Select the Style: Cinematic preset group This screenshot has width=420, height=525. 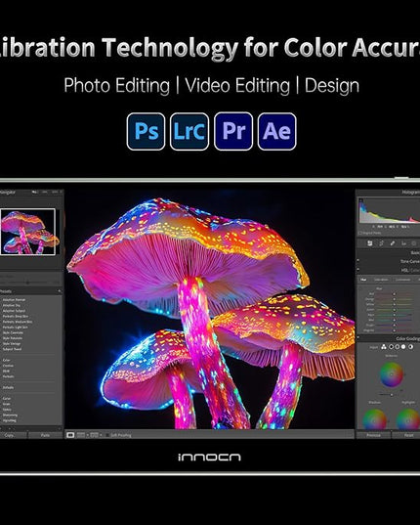[13, 332]
